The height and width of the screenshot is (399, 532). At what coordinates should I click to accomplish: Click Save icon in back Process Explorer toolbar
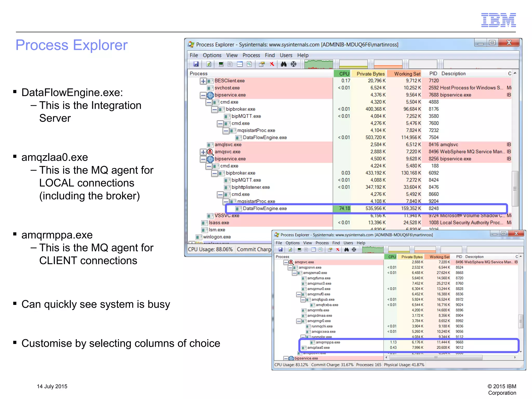coord(196,64)
